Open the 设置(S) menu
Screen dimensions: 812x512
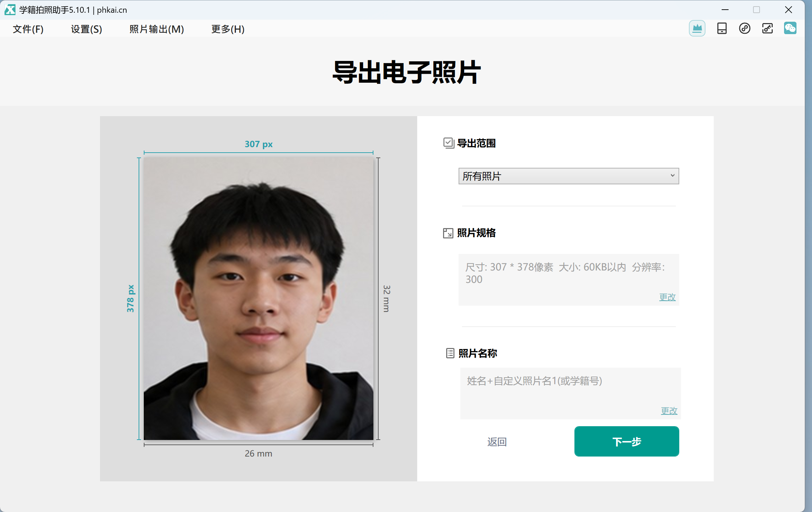click(87, 29)
